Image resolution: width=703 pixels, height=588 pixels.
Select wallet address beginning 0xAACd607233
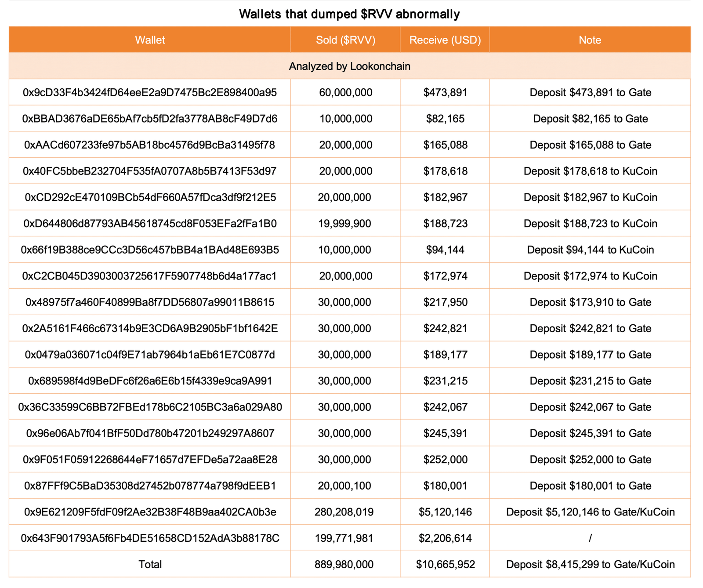(150, 145)
